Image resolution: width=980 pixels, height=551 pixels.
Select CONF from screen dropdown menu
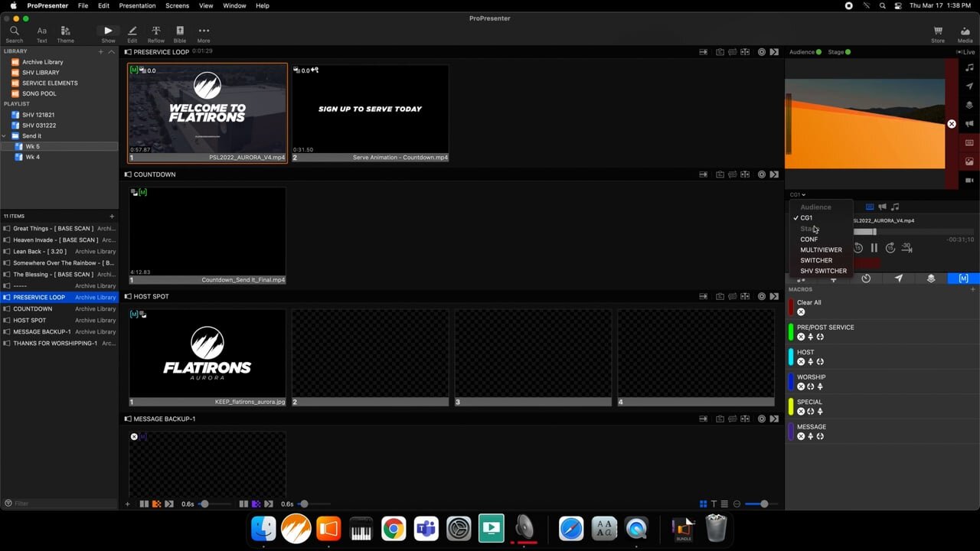pos(821,240)
